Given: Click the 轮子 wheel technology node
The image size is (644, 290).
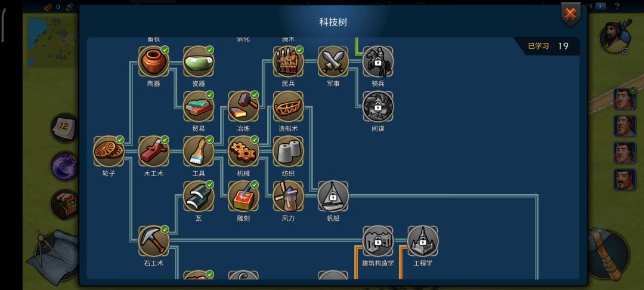Looking at the screenshot, I should click(x=109, y=151).
